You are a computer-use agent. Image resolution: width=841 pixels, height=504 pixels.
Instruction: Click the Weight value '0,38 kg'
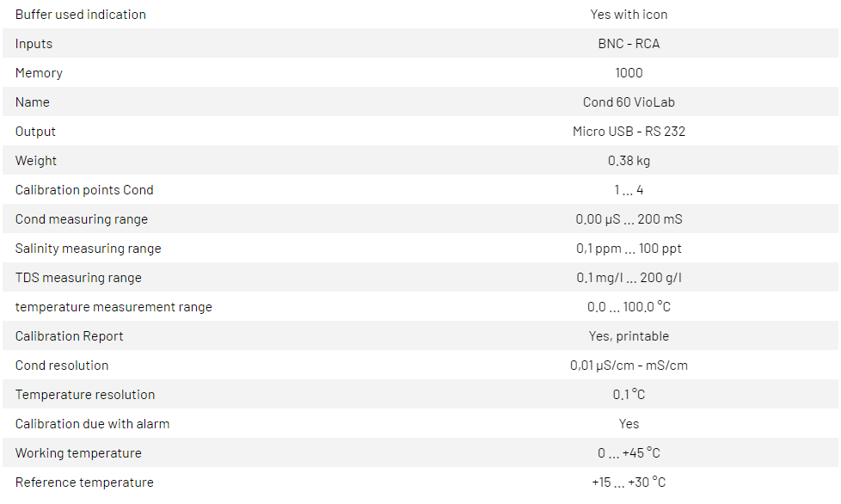click(x=629, y=161)
